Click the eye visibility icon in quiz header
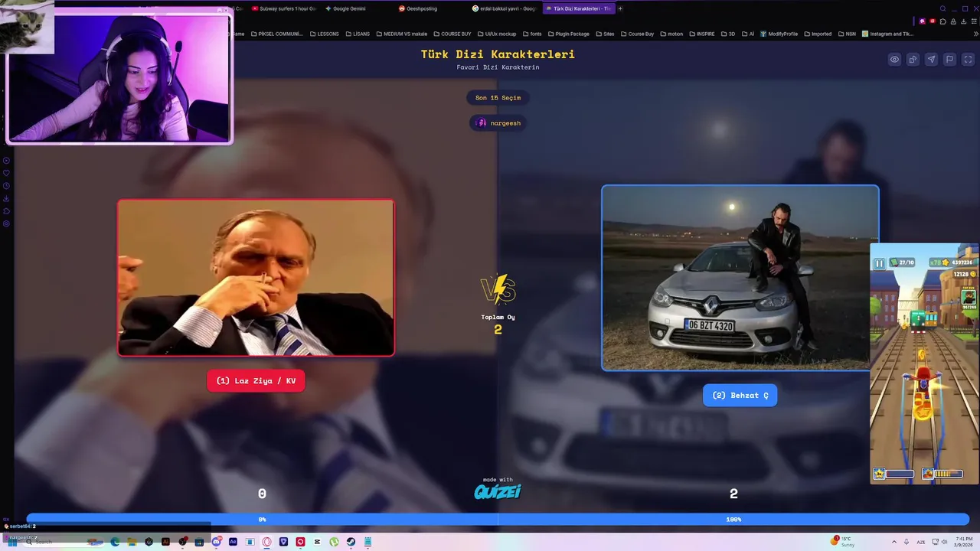The height and width of the screenshot is (551, 980). pyautogui.click(x=894, y=60)
